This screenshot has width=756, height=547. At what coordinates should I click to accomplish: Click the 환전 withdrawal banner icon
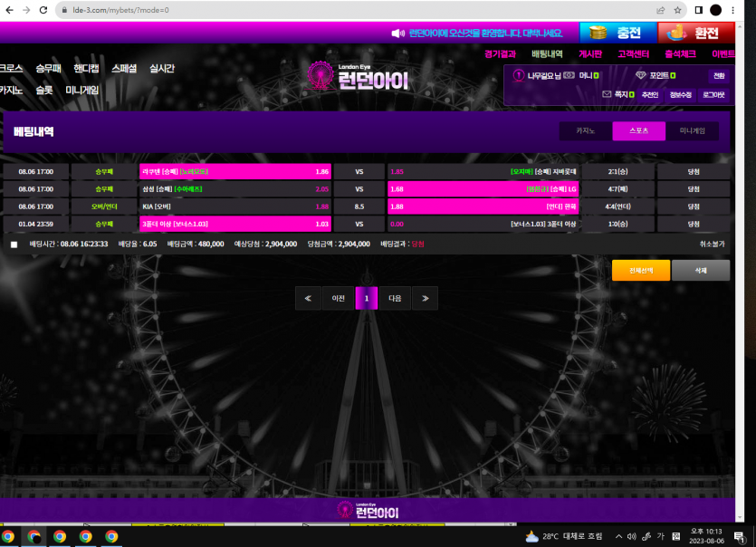pyautogui.click(x=675, y=33)
